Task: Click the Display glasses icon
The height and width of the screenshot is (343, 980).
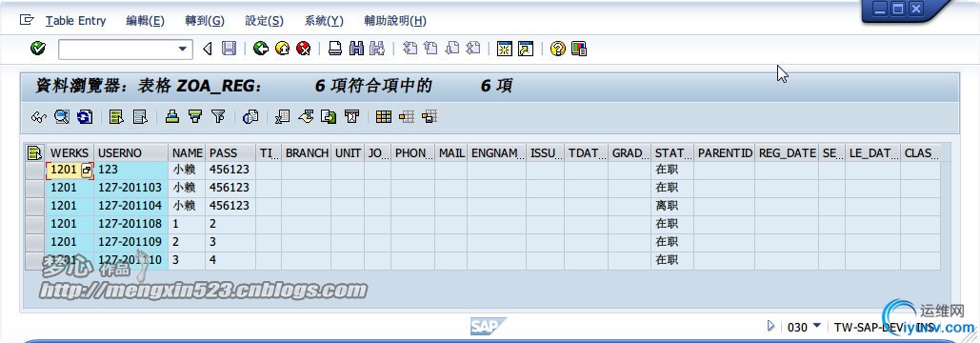Action: [39, 117]
